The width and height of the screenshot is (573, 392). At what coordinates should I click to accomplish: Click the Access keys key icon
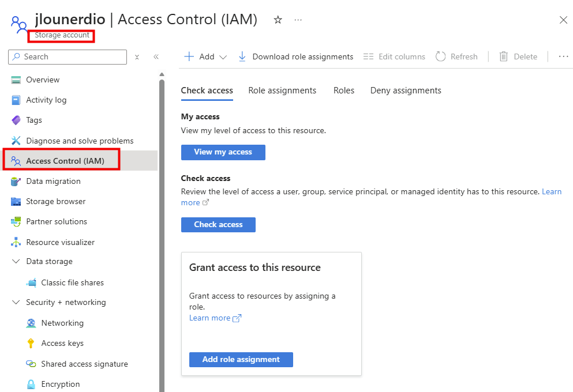pos(31,343)
